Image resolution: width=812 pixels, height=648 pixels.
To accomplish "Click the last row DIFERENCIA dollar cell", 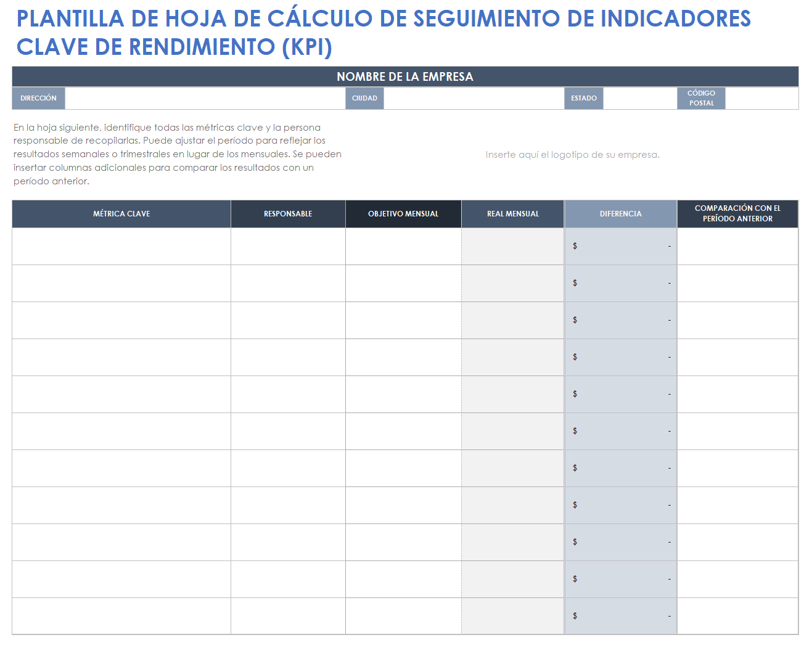I will pos(620,616).
